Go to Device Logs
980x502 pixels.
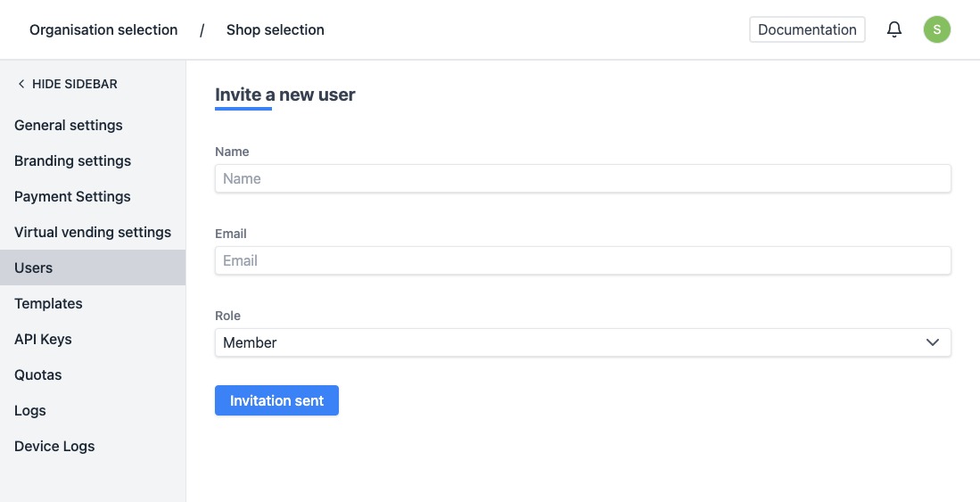coord(54,446)
